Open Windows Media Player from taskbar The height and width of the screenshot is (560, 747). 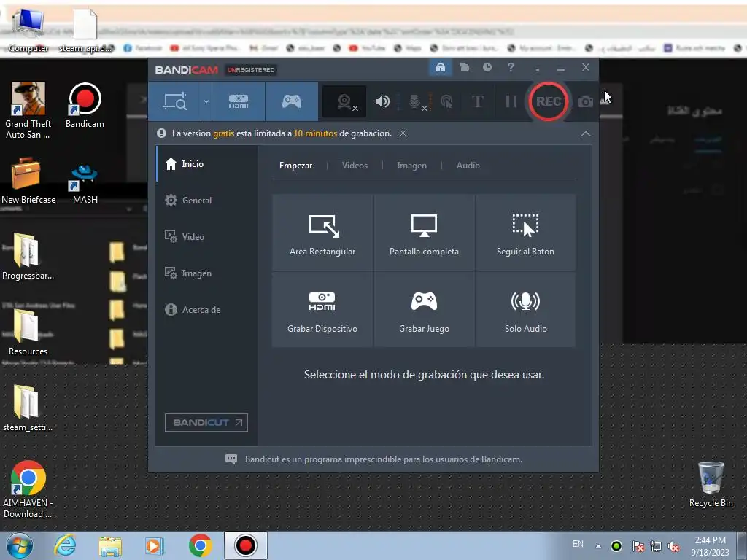154,545
